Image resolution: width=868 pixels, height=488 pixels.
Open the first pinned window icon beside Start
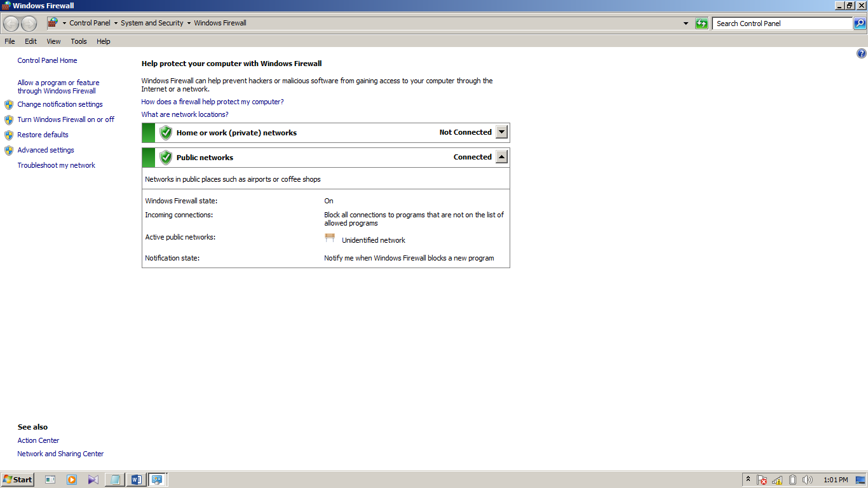pos(50,480)
